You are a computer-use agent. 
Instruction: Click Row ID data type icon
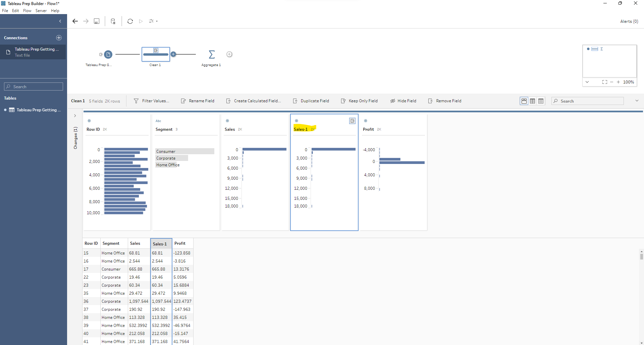[89, 121]
